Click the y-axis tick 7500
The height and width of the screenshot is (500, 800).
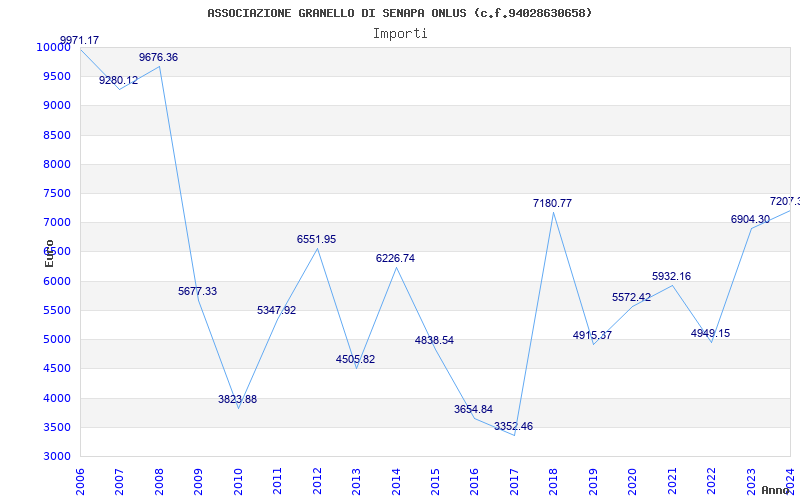(56, 193)
